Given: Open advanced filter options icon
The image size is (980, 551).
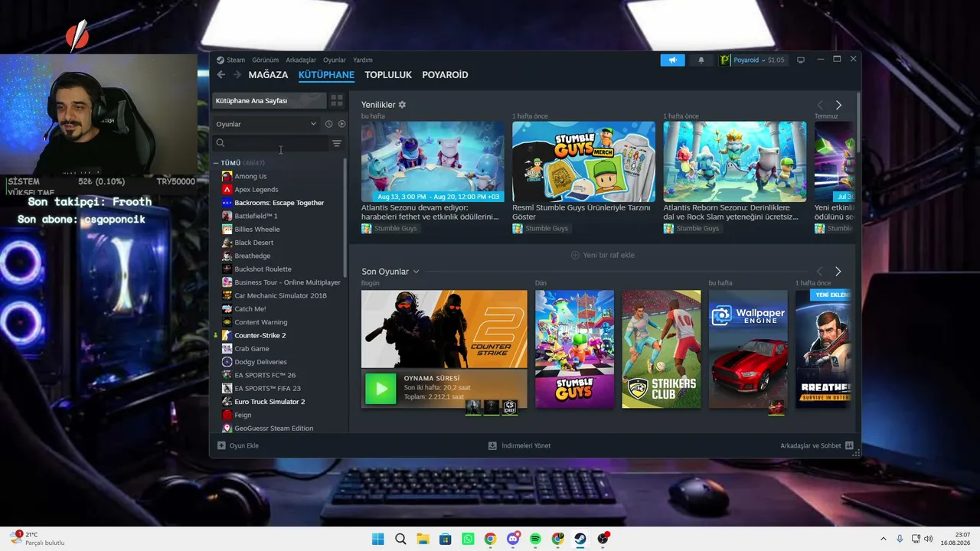Looking at the screenshot, I should (337, 143).
